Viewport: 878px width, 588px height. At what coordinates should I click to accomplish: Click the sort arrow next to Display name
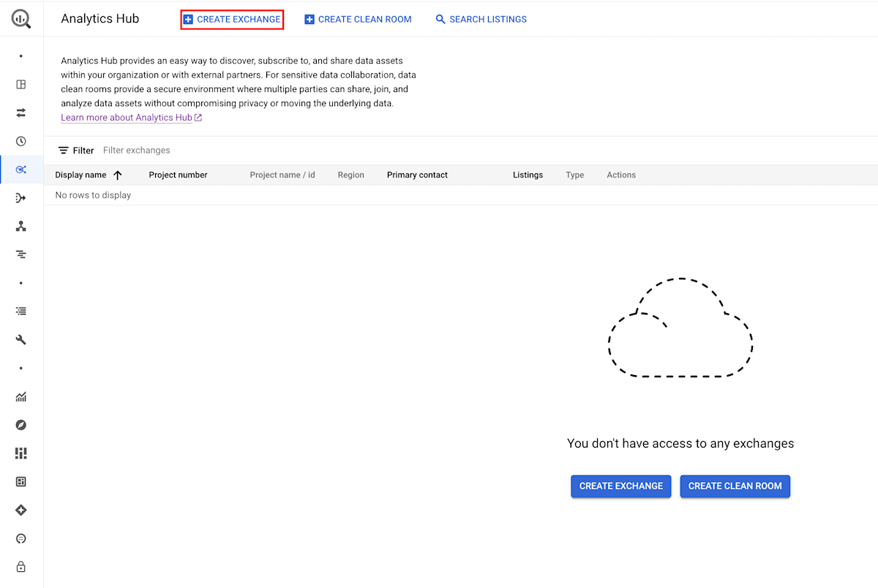[x=118, y=176]
